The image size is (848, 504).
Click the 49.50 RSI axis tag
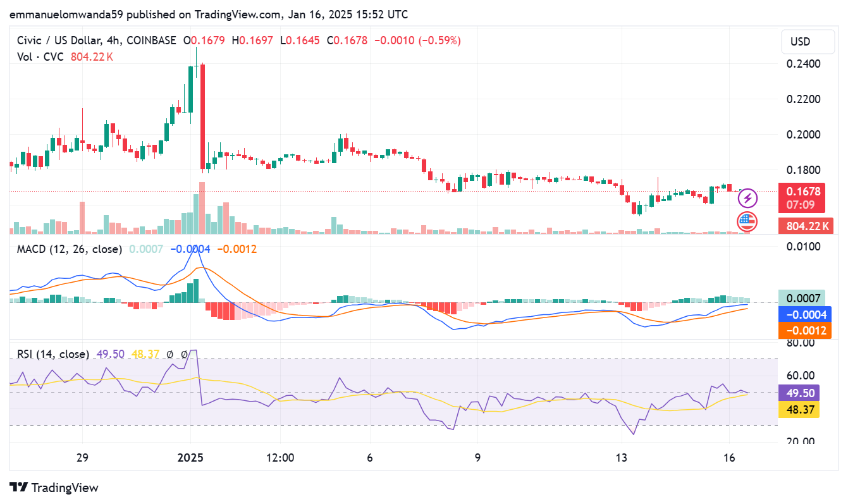coord(799,393)
